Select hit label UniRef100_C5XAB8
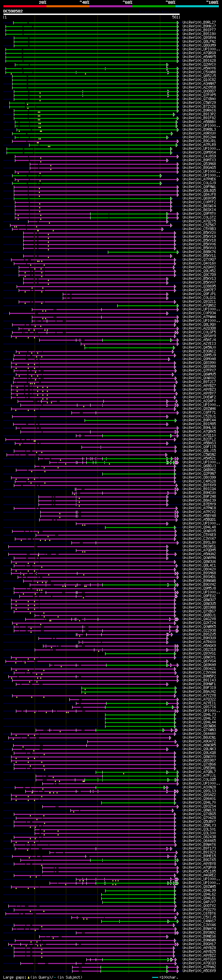The width and height of the screenshot is (222, 980). (199, 72)
